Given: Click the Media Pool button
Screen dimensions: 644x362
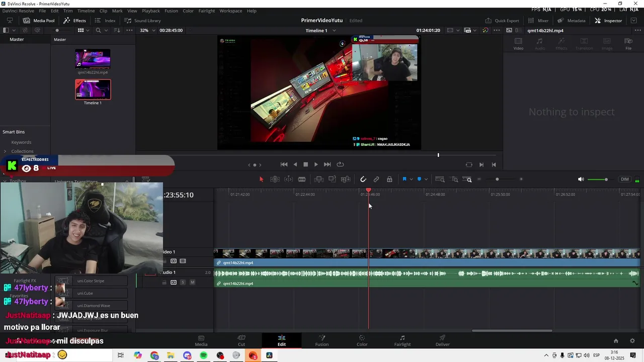Looking at the screenshot, I should [39, 21].
